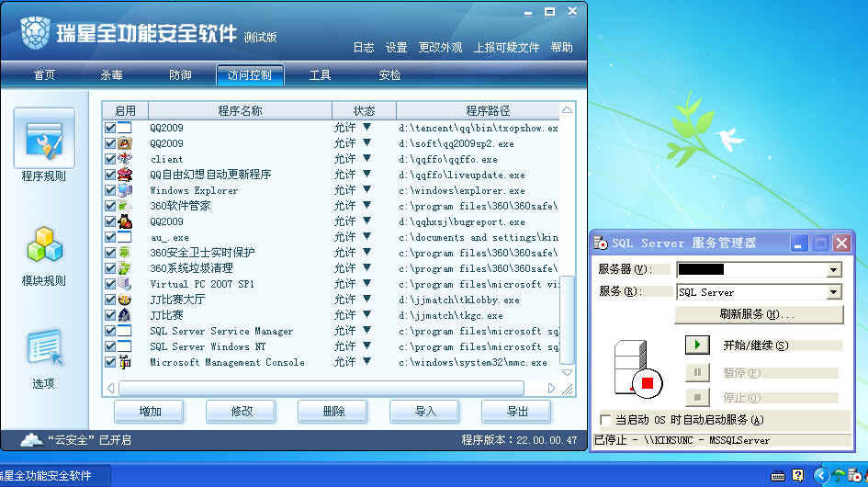Switch to the 工具 tab
Viewport: 868px width, 487px height.
click(320, 74)
